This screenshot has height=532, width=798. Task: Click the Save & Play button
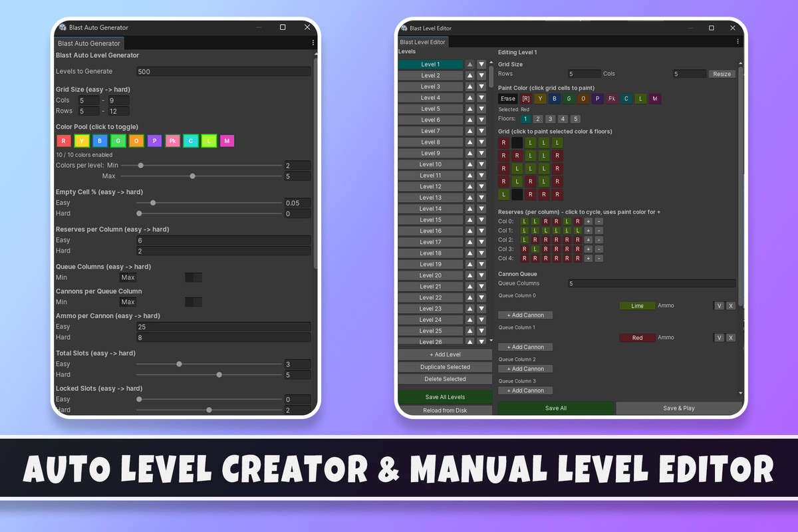click(678, 408)
